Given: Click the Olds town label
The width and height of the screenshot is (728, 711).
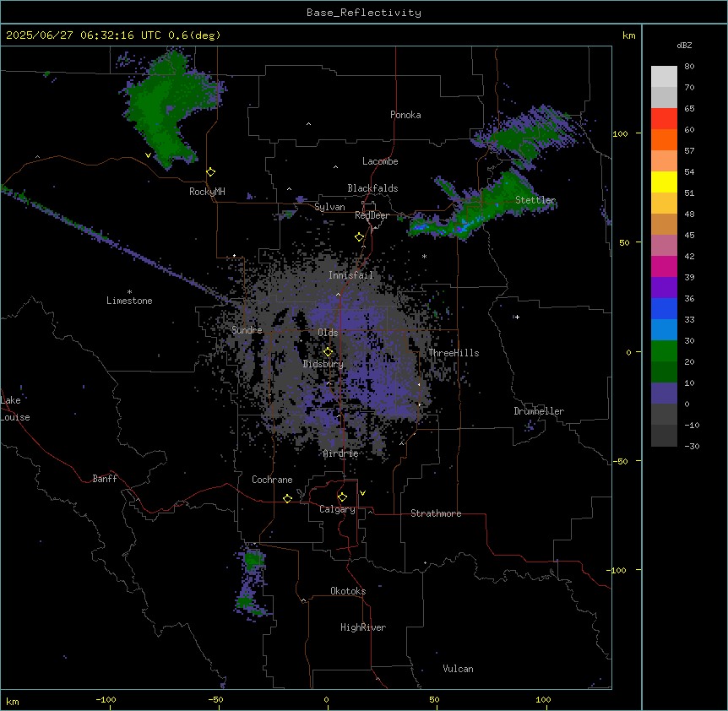Looking at the screenshot, I should coord(328,333).
